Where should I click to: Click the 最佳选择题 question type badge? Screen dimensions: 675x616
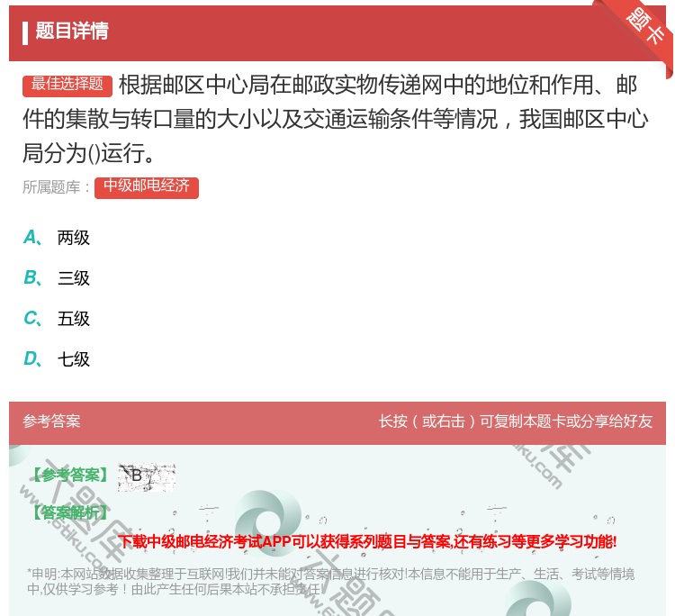click(67, 85)
